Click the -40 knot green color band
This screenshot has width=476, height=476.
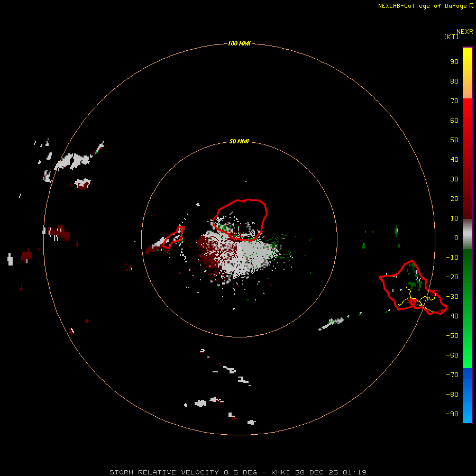[x=467, y=316]
